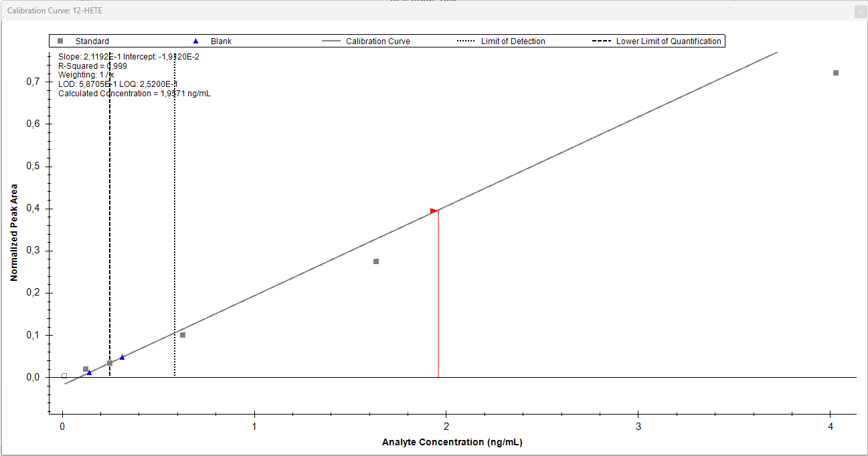
Task: Click the Analyte Concentration (ng/mL) axis title
Action: (x=452, y=442)
